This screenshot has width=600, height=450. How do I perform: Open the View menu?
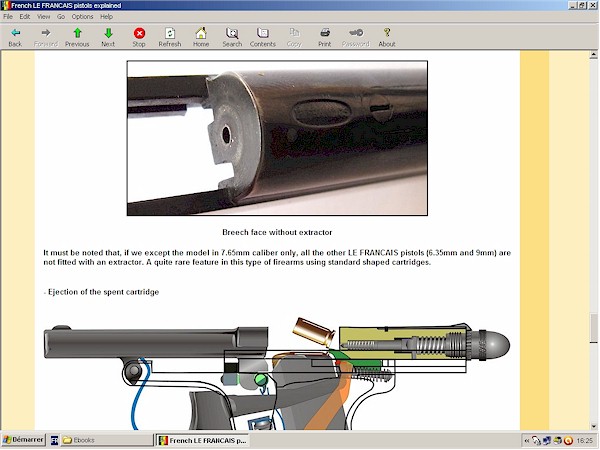click(x=43, y=16)
